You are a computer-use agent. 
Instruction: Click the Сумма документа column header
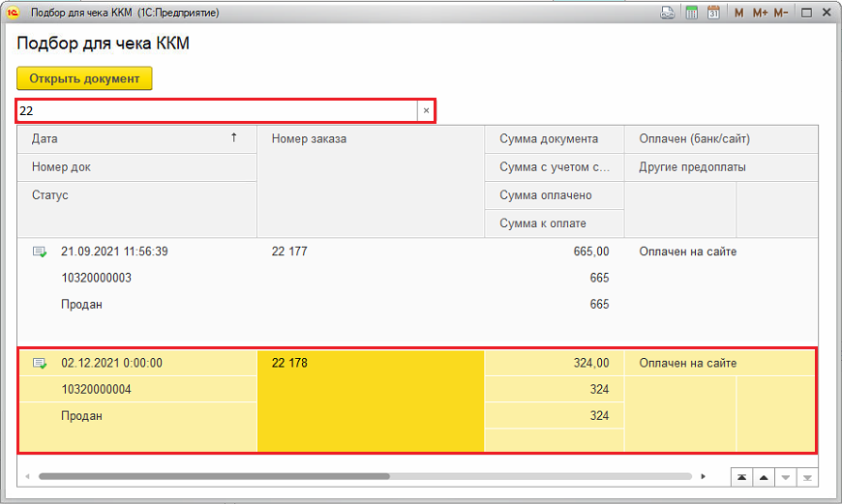point(553,139)
